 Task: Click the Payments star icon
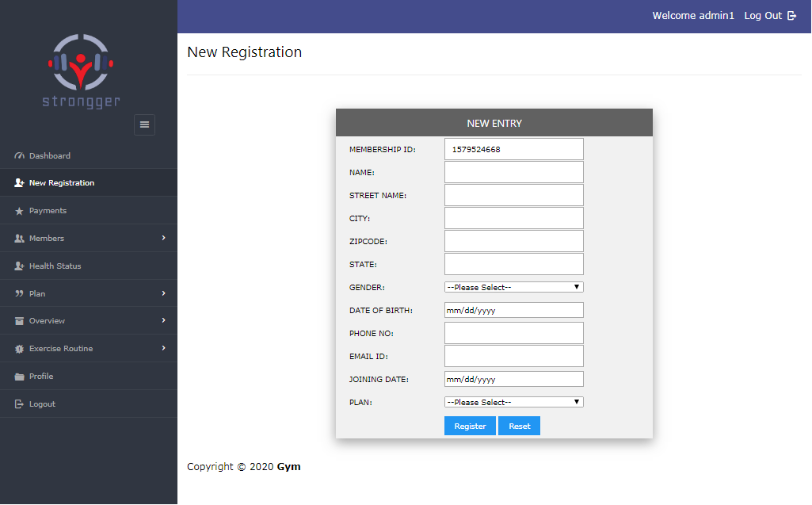tap(19, 211)
